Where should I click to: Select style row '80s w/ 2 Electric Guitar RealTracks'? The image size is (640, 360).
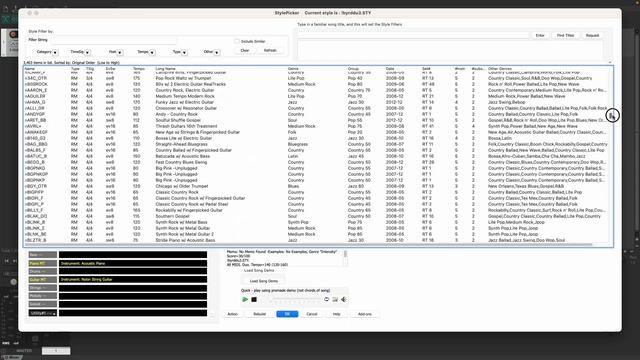click(x=316, y=84)
